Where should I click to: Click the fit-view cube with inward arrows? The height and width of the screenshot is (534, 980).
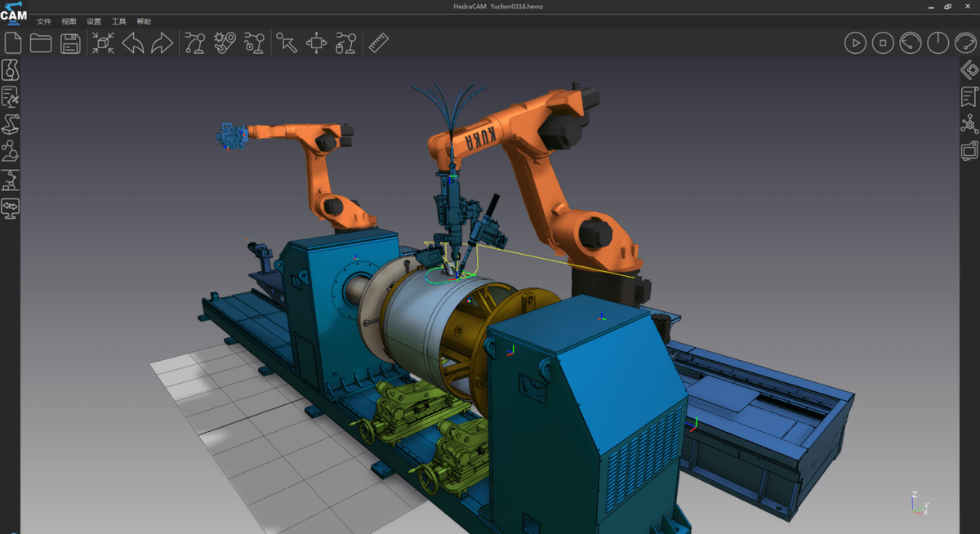point(103,42)
